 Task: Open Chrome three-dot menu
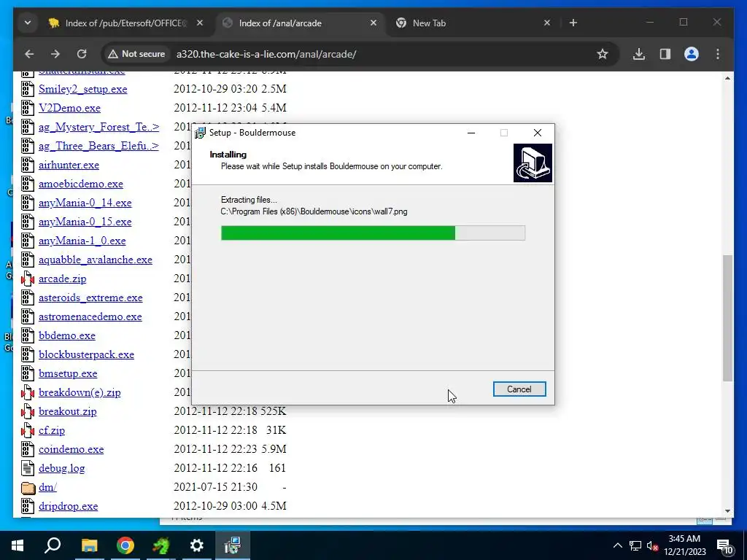point(718,54)
